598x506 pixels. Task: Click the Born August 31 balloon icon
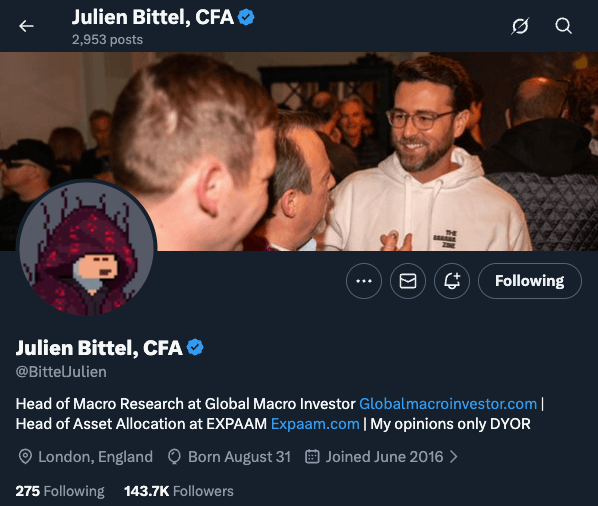tap(174, 457)
